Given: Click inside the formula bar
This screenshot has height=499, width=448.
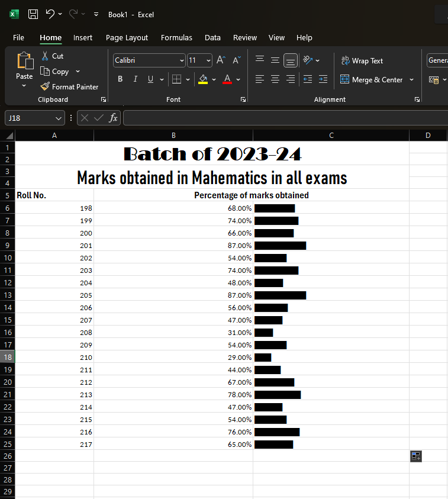Looking at the screenshot, I should pos(285,118).
